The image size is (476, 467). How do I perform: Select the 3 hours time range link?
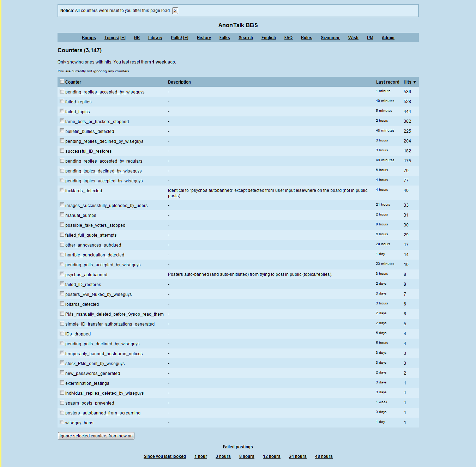pos(223,456)
